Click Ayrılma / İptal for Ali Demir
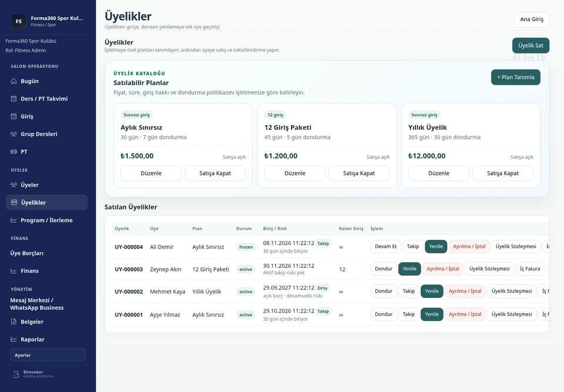Screen dimensions: 564x392 (x=469, y=247)
